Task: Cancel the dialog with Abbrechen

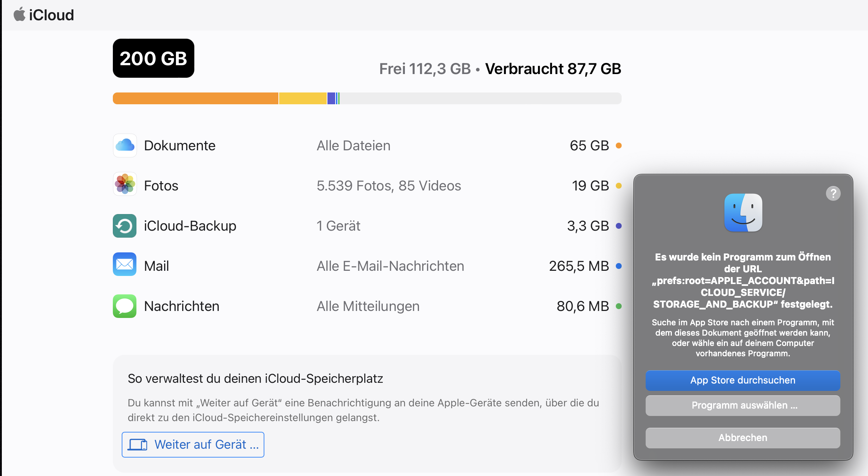Action: pyautogui.click(x=743, y=438)
